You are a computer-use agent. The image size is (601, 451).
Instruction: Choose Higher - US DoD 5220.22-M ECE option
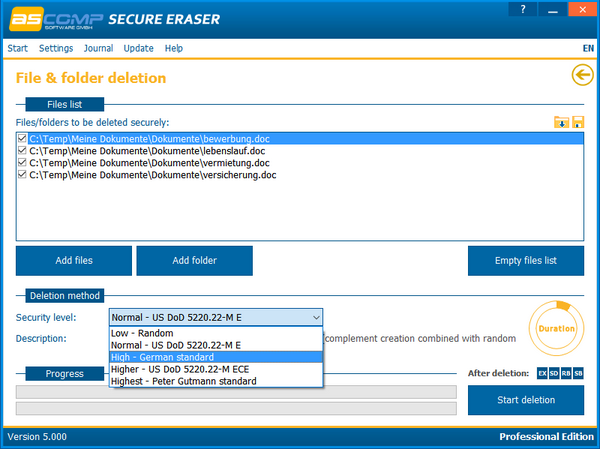coord(216,369)
